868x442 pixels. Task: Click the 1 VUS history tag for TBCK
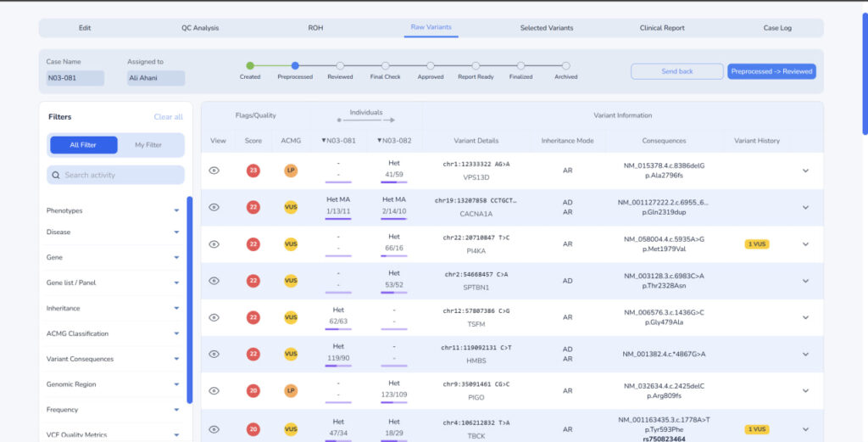click(757, 429)
